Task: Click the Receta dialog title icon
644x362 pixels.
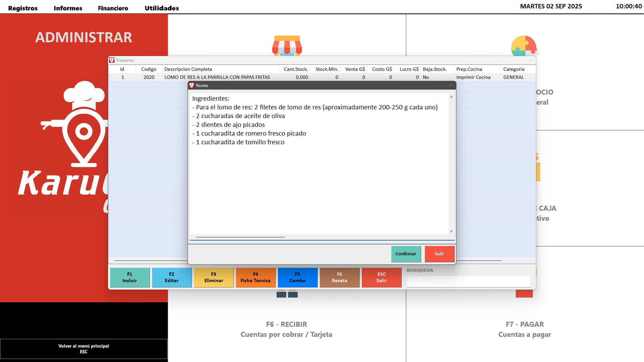Action: click(x=192, y=86)
